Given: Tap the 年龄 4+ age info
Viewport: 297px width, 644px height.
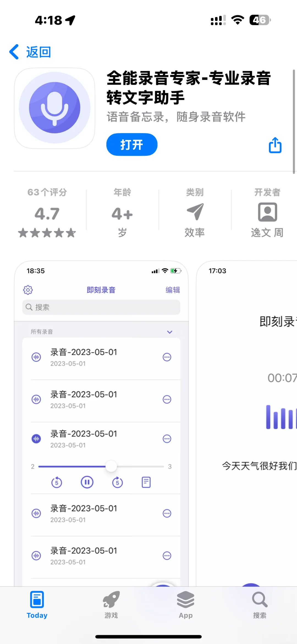Looking at the screenshot, I should coord(122,213).
